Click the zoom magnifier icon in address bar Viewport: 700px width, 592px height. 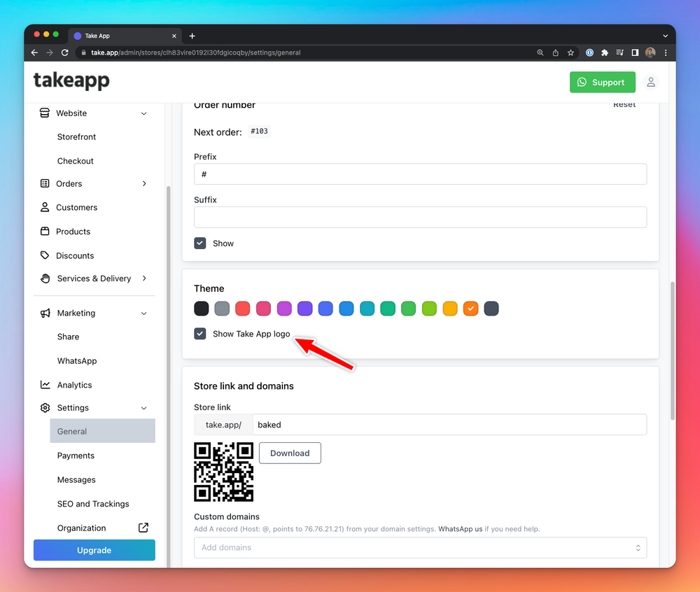pyautogui.click(x=540, y=52)
